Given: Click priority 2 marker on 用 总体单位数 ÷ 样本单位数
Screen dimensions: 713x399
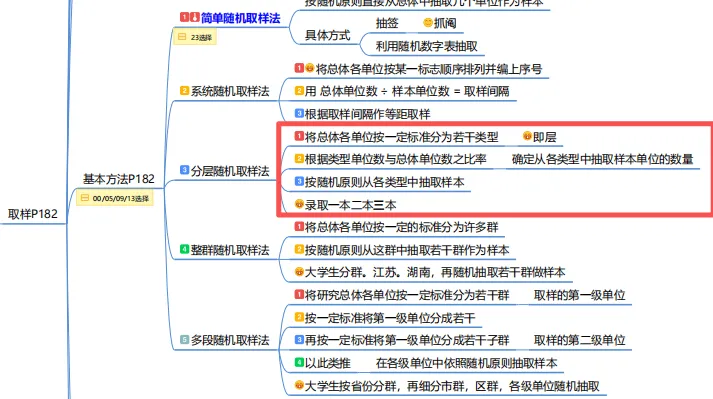Looking at the screenshot, I should point(299,91).
